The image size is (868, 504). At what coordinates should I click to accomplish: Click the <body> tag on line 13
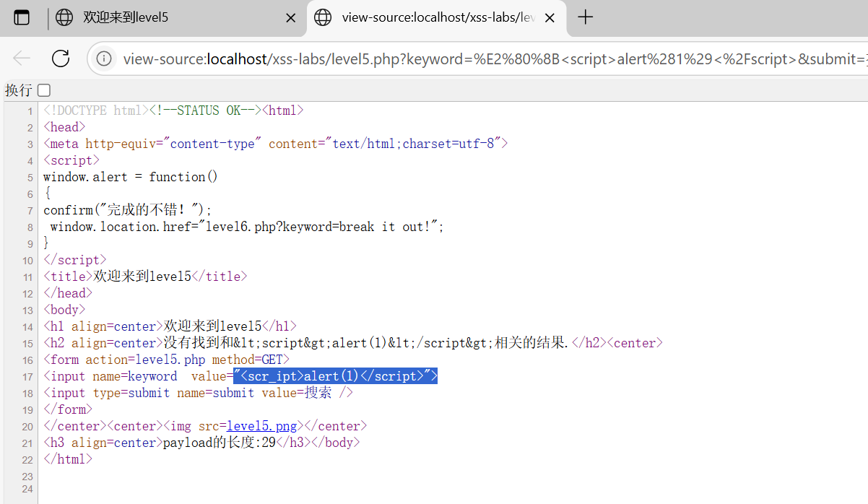pos(64,310)
